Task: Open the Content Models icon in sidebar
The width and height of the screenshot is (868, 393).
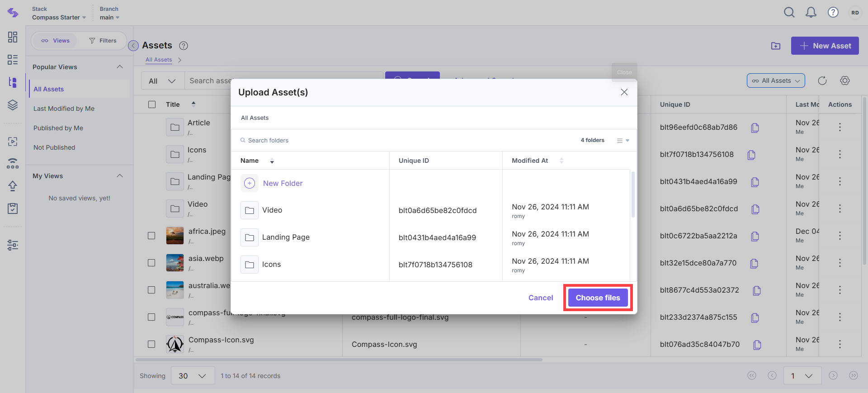Action: point(13,60)
